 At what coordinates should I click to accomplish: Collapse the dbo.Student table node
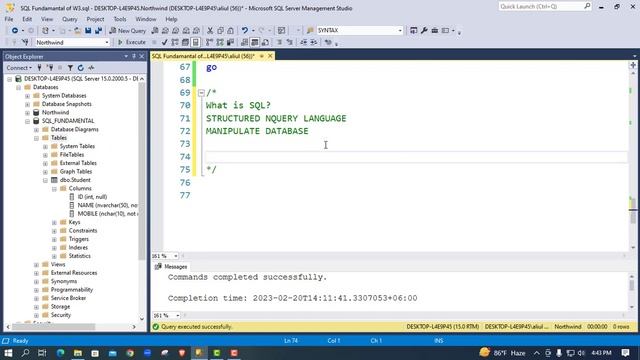(45, 180)
